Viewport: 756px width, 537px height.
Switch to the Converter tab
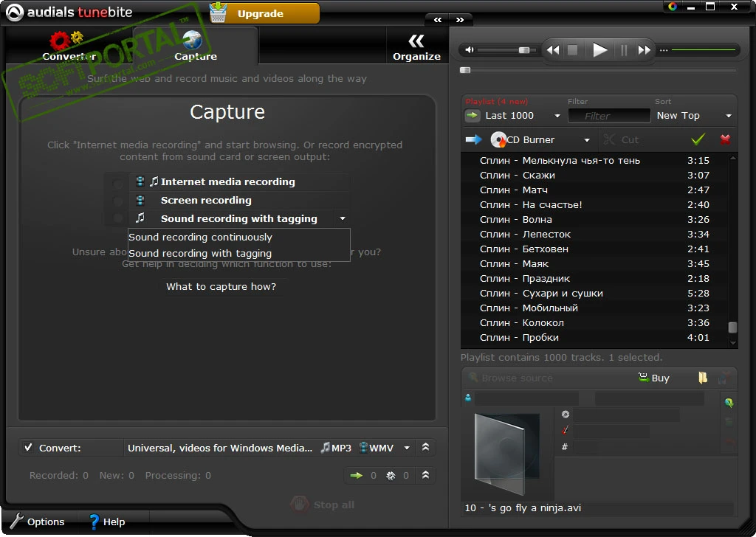(x=69, y=46)
